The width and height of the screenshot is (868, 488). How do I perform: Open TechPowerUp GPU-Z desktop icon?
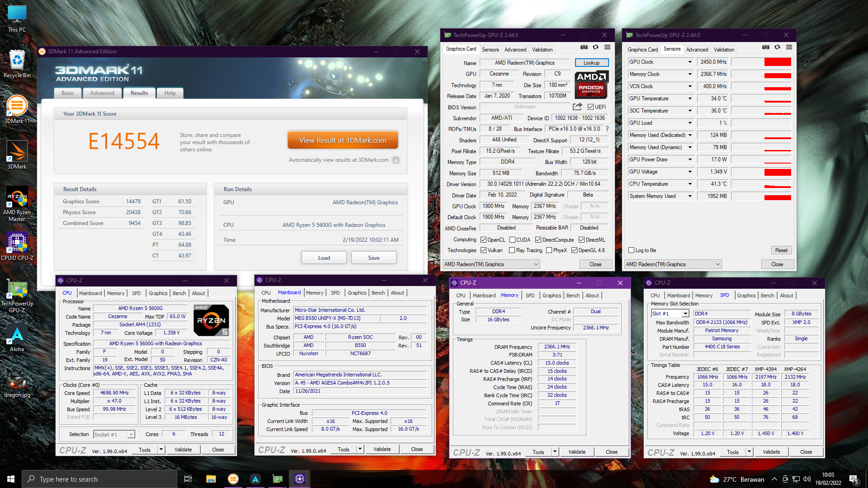(x=17, y=296)
